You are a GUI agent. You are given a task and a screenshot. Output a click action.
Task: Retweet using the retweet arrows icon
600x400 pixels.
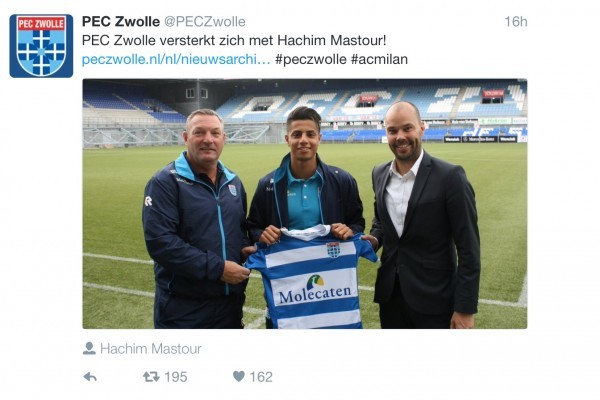[x=151, y=377]
